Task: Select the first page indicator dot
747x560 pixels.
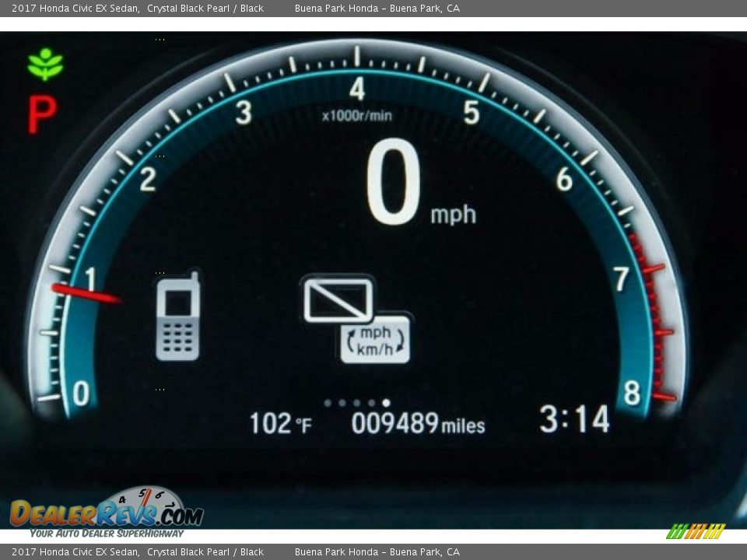Action: tap(328, 403)
